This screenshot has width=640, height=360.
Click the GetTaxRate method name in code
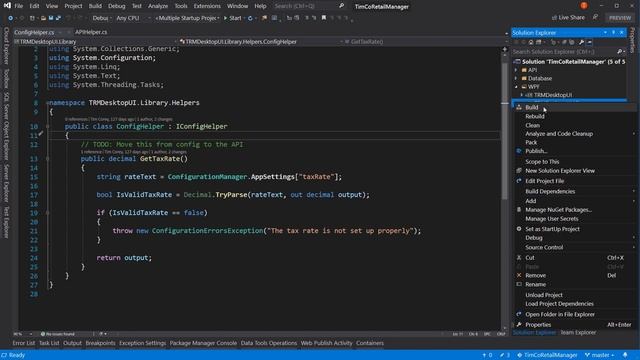[160, 159]
